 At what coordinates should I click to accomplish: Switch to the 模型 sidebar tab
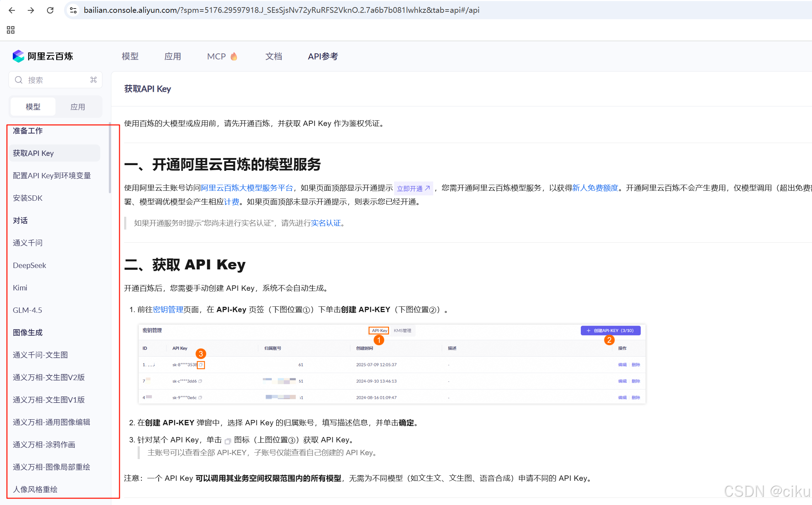(33, 107)
